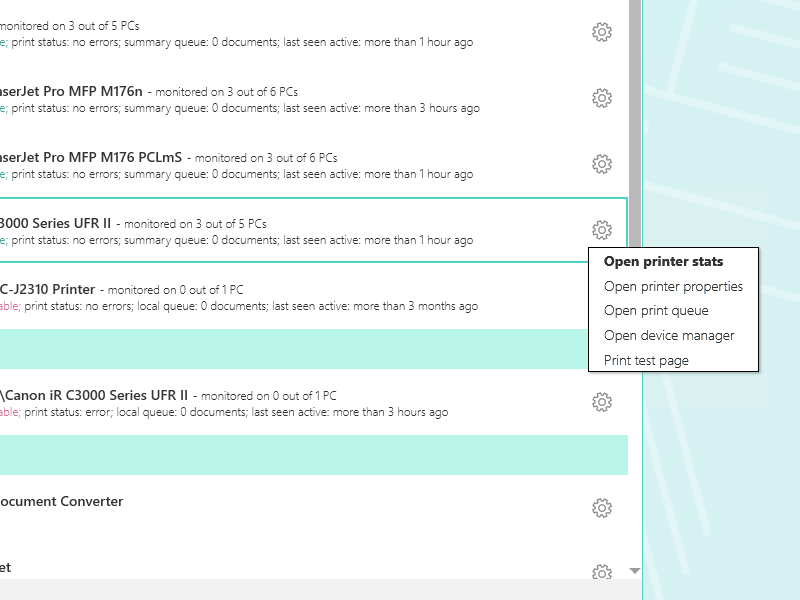This screenshot has height=600, width=800.
Task: Select Open printer stats from the context menu
Action: [x=663, y=262]
